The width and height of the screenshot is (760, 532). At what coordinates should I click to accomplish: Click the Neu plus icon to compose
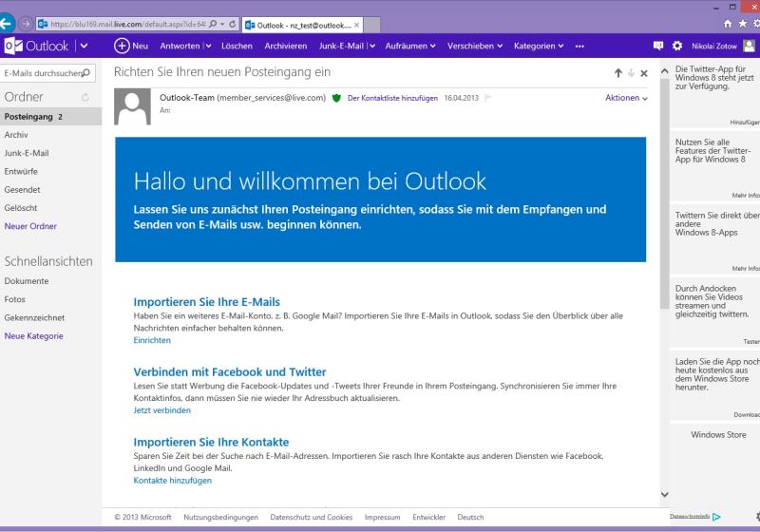point(122,46)
